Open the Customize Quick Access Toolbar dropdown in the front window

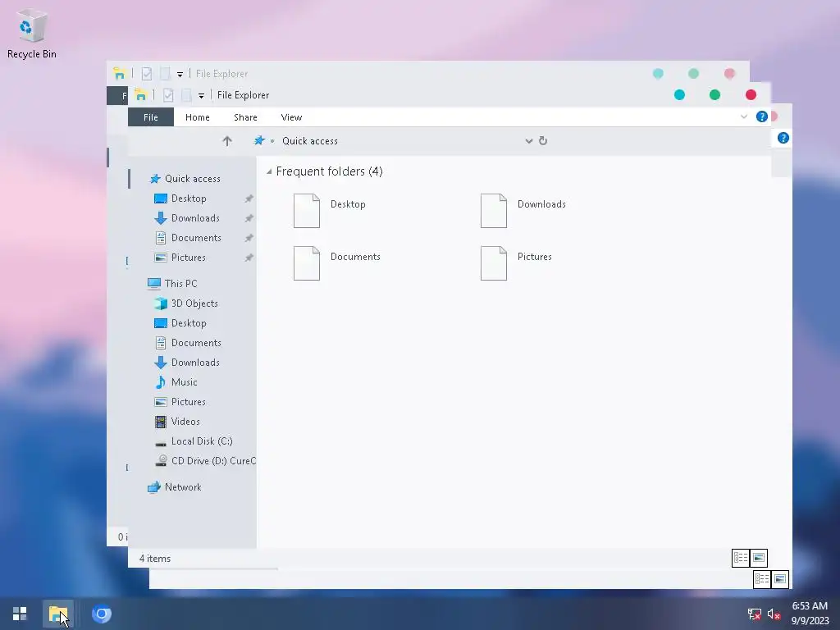[x=202, y=95]
